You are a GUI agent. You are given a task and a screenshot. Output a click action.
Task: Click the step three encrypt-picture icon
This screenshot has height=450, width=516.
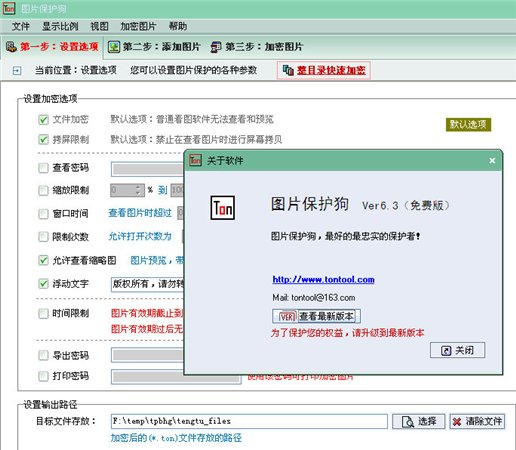(x=216, y=47)
